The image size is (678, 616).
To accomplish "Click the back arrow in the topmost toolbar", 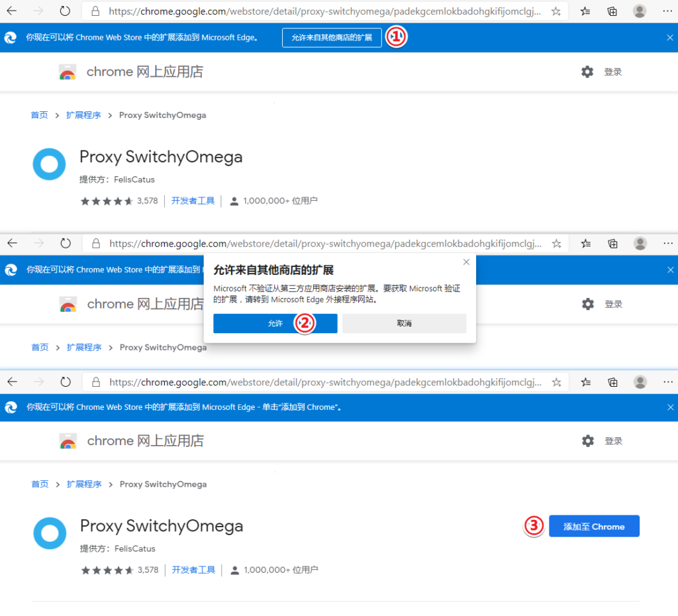I will pyautogui.click(x=12, y=11).
